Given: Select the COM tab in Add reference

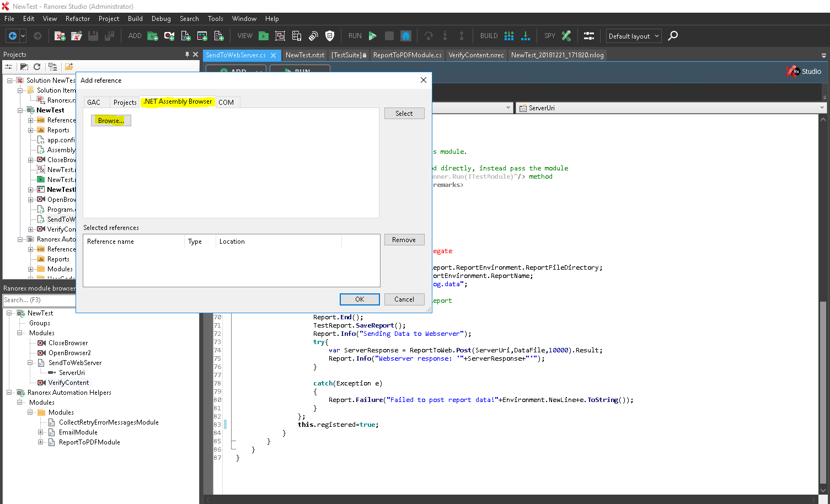Looking at the screenshot, I should point(226,103).
